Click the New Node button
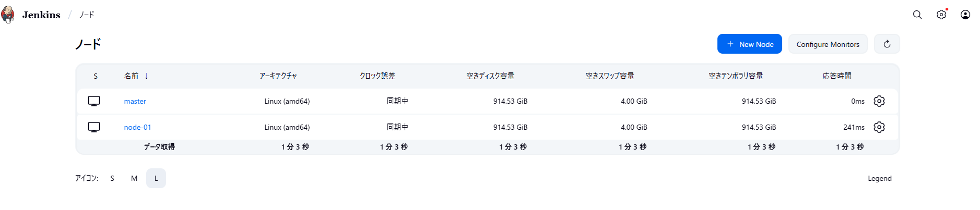980x210 pixels. click(749, 44)
